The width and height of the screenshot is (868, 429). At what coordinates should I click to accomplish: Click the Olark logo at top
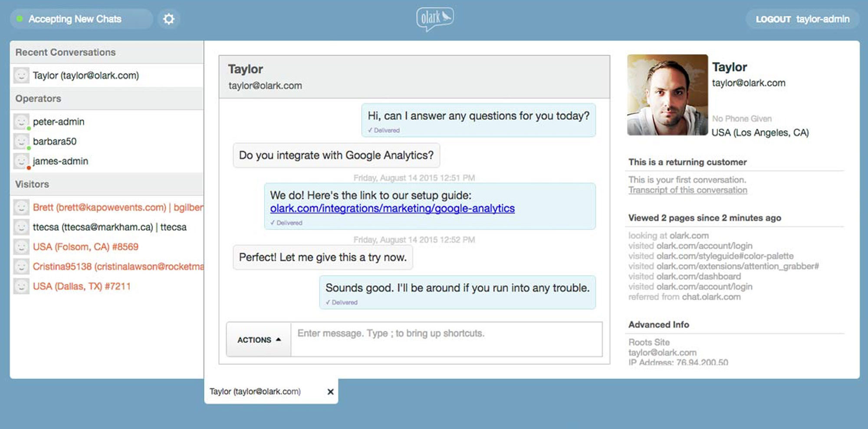pos(435,19)
